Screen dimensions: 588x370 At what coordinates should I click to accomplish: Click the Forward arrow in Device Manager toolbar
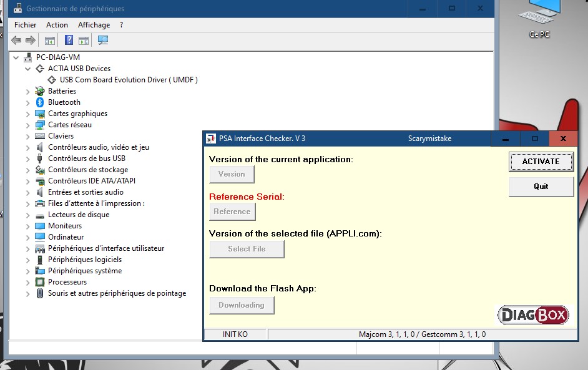[x=31, y=40]
